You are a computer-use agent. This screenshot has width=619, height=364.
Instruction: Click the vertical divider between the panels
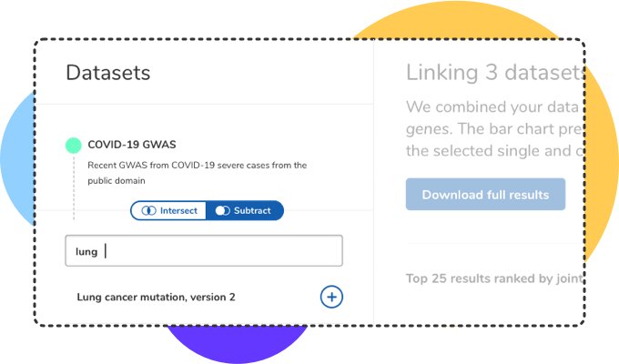(x=374, y=182)
